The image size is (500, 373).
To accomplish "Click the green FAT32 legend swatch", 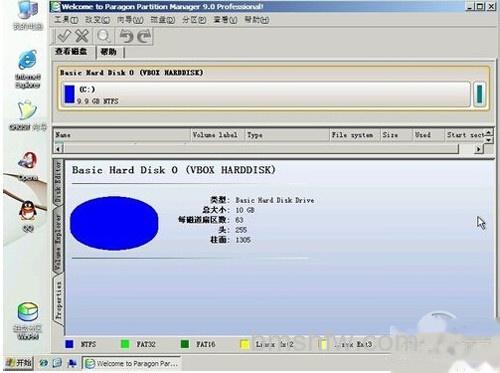I will (125, 344).
